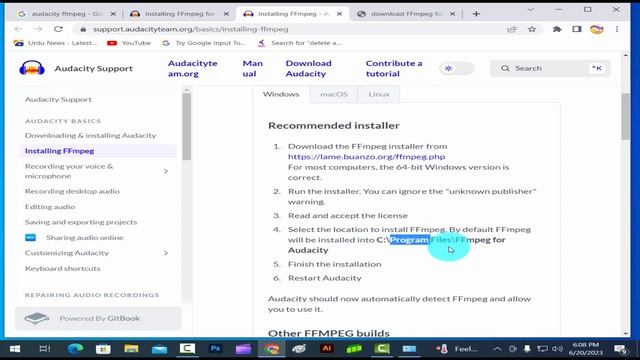Open the tab search dropdown arrow
Viewport: 640px width, 360px height.
click(530, 9)
